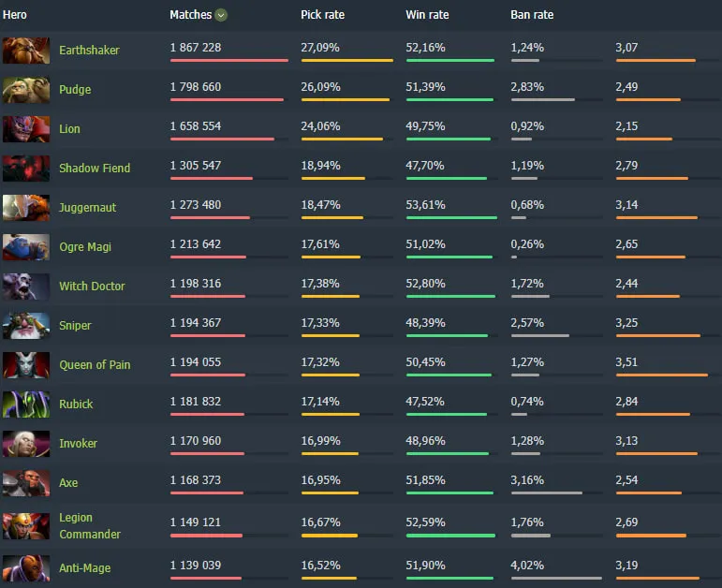Click the Pudge hero portrait
Viewport: 722px width, 588px height.
point(26,90)
